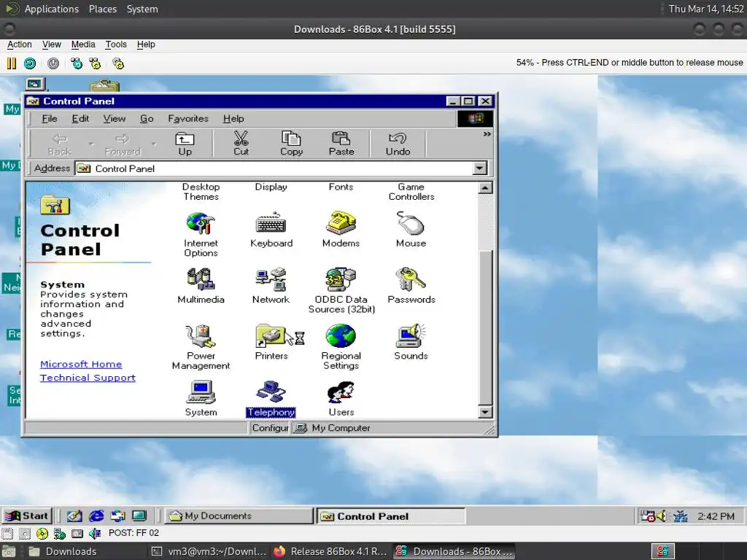
Task: Open the Back button history dropdown arrow
Action: coord(91,144)
